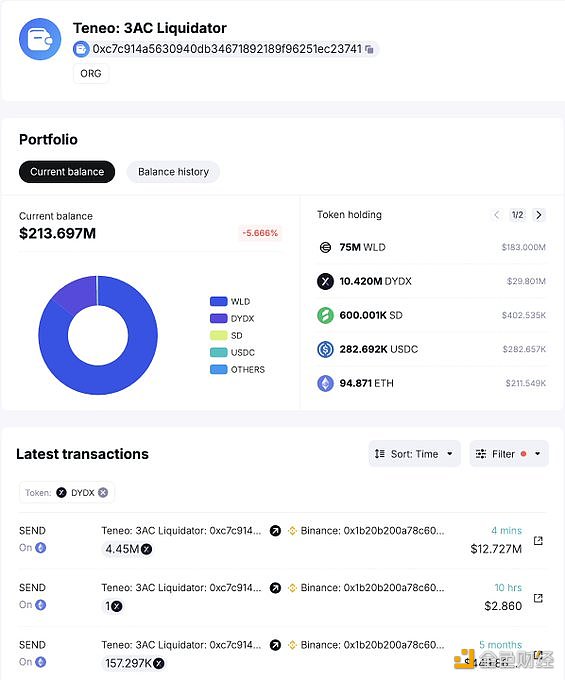Click the Teneo wallet avatar icon
The image size is (565, 680).
[40, 39]
